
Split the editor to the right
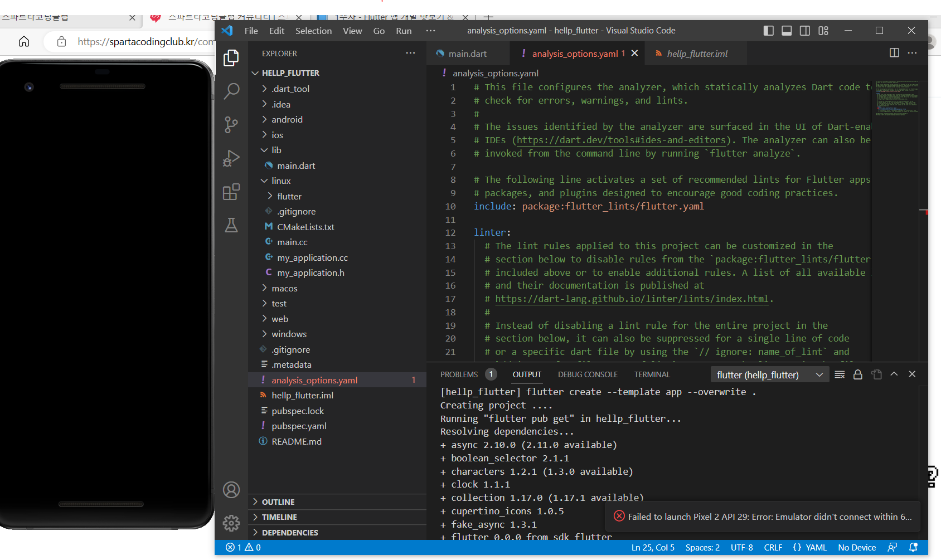click(x=894, y=53)
